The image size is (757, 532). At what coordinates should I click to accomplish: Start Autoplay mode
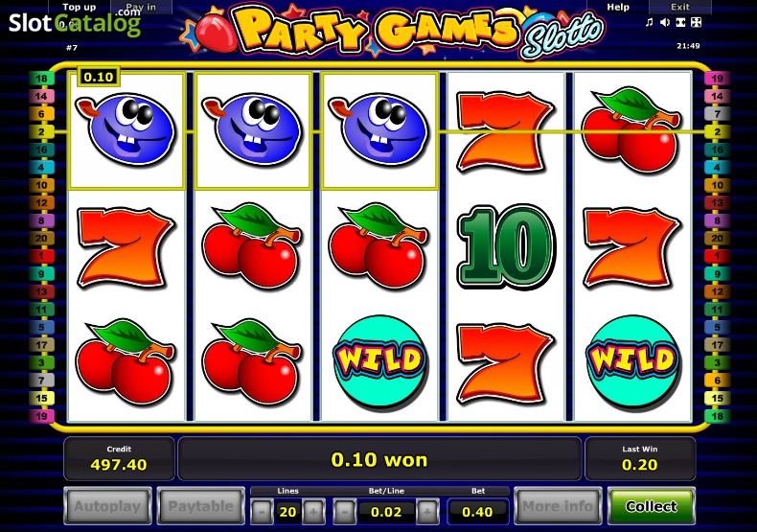[x=107, y=506]
